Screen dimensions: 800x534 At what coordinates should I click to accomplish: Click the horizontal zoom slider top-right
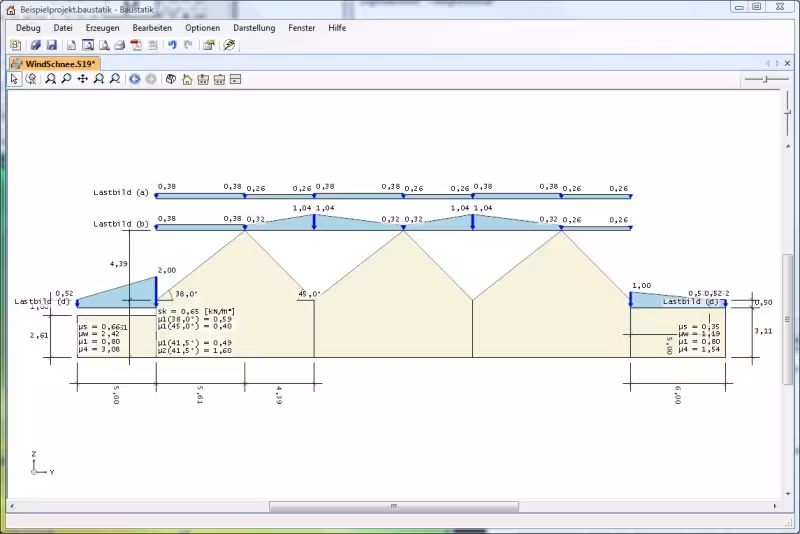pyautogui.click(x=767, y=79)
